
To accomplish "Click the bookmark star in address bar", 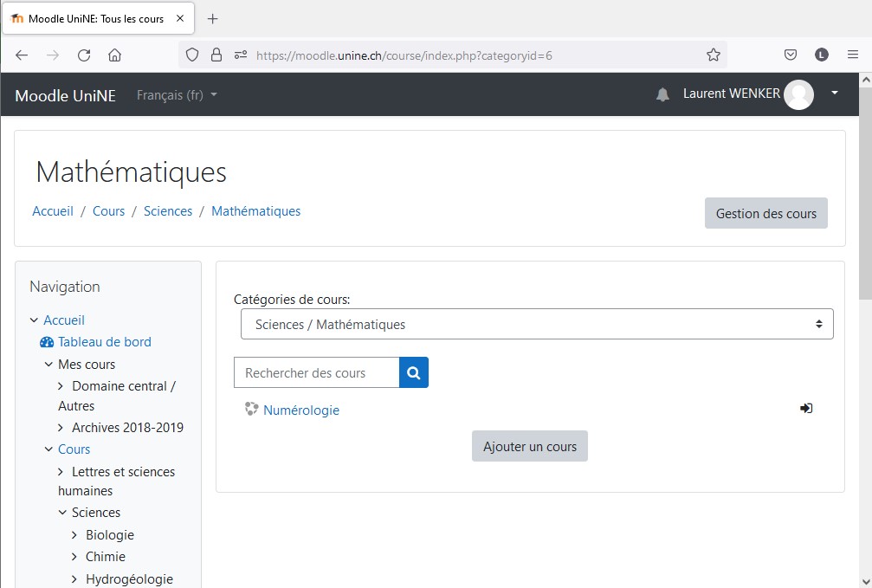I will 714,54.
